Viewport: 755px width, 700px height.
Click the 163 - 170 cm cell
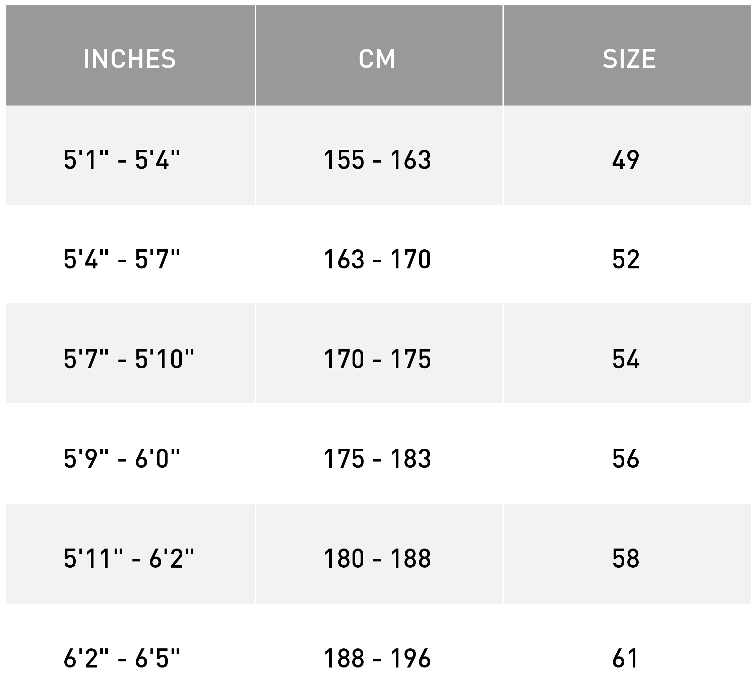pyautogui.click(x=379, y=255)
